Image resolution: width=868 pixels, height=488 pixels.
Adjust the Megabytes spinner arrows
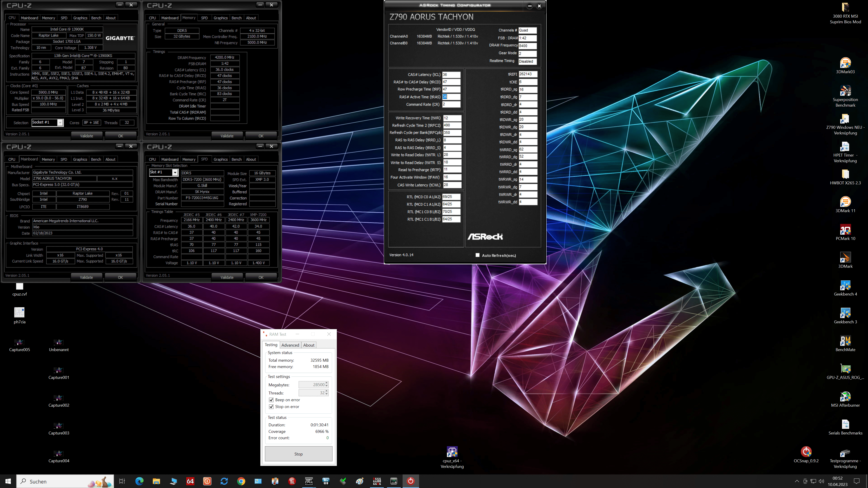[x=326, y=385]
